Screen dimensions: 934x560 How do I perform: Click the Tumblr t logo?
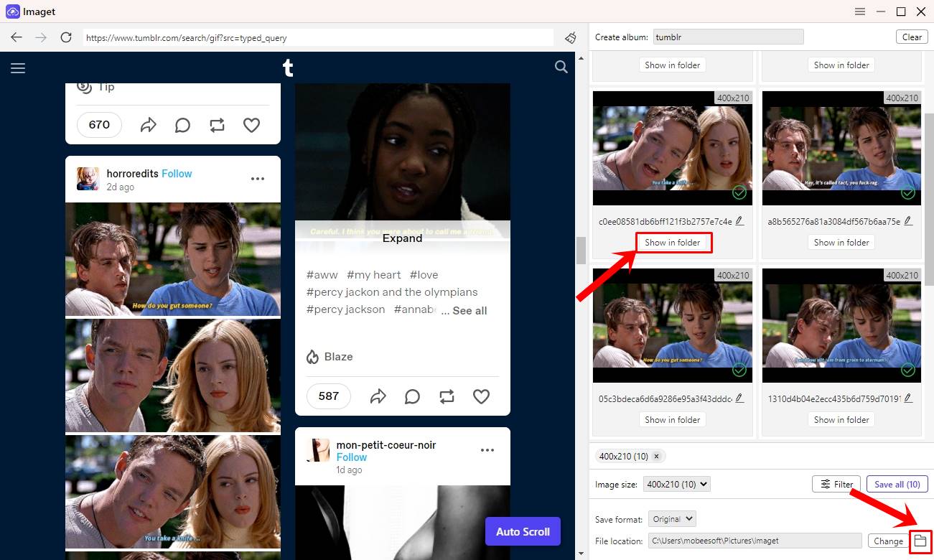click(x=288, y=67)
